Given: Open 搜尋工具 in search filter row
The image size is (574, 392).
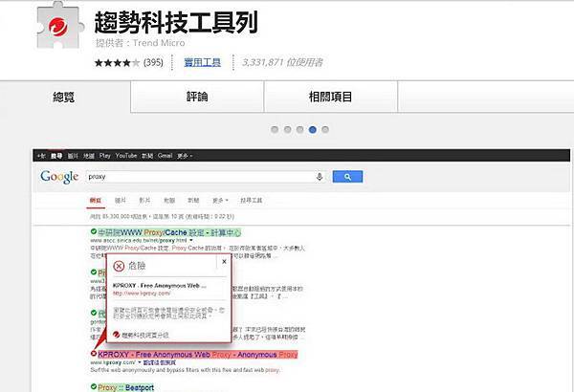Looking at the screenshot, I should (251, 200).
